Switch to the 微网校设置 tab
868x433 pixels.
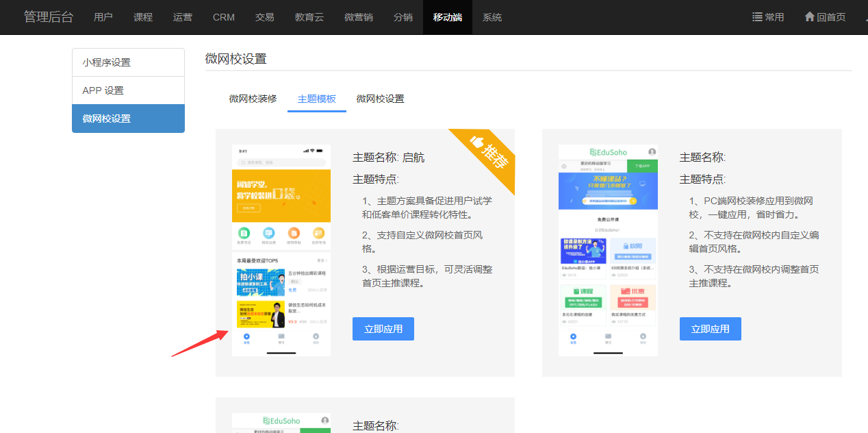coord(380,99)
